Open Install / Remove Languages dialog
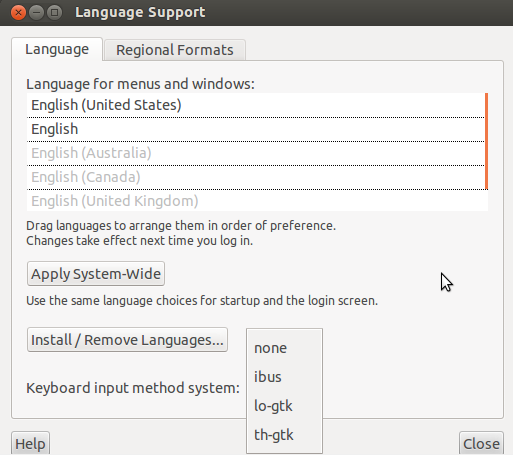 pyautogui.click(x=127, y=340)
